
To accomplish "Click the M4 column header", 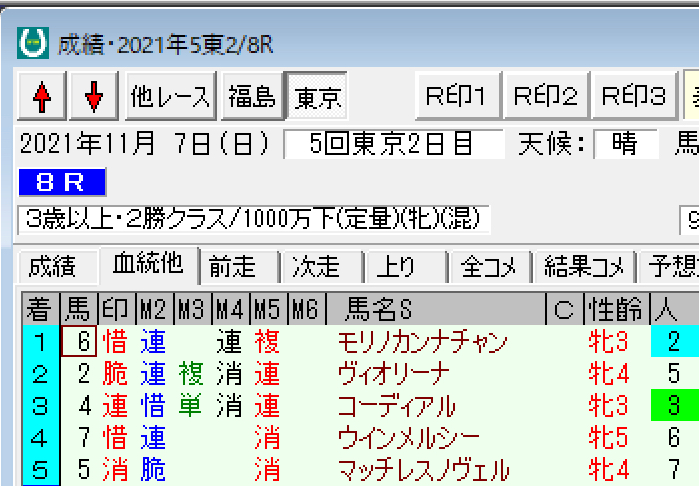I will (x=231, y=309).
